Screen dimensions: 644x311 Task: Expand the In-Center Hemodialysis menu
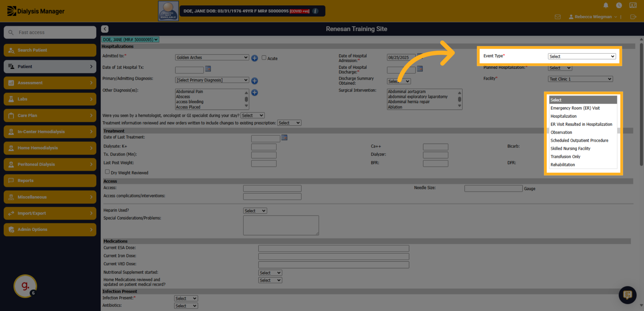coord(50,132)
